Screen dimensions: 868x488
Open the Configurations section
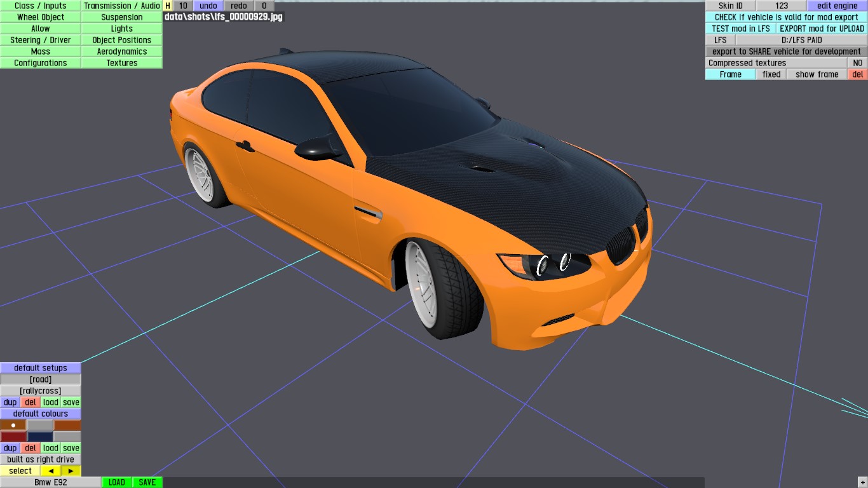pos(41,63)
